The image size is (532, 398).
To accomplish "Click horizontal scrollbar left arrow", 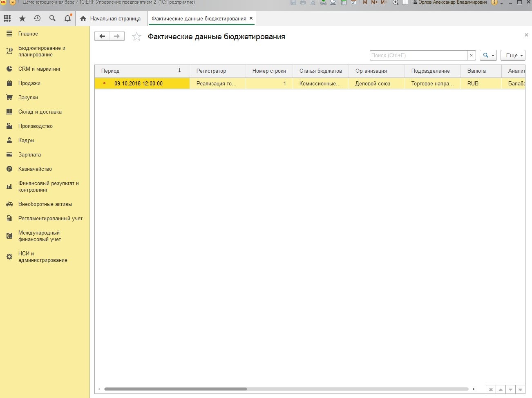I will tap(99, 389).
